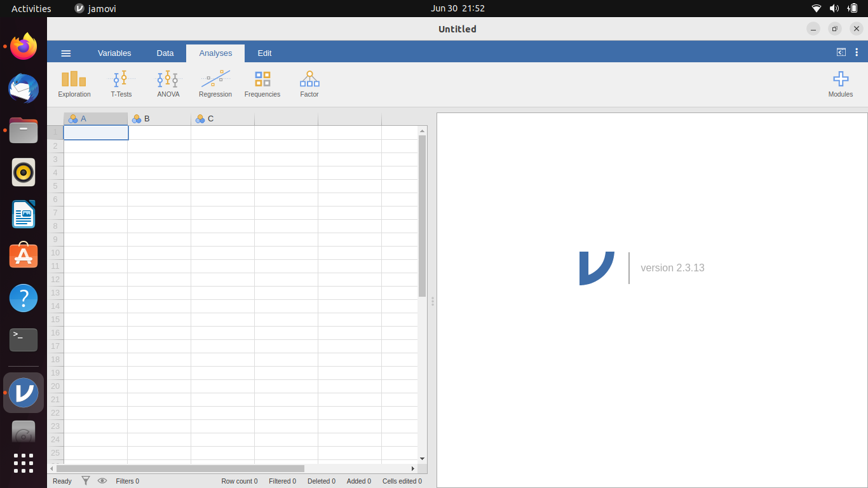Open the Regression analyses menu

pyautogui.click(x=215, y=84)
